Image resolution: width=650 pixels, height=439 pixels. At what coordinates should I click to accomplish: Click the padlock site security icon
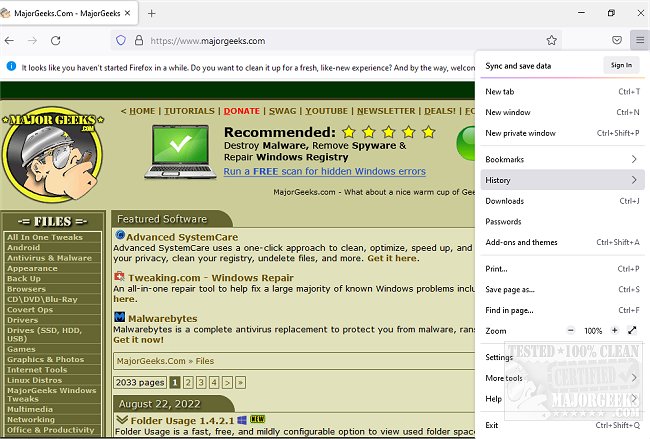[139, 41]
